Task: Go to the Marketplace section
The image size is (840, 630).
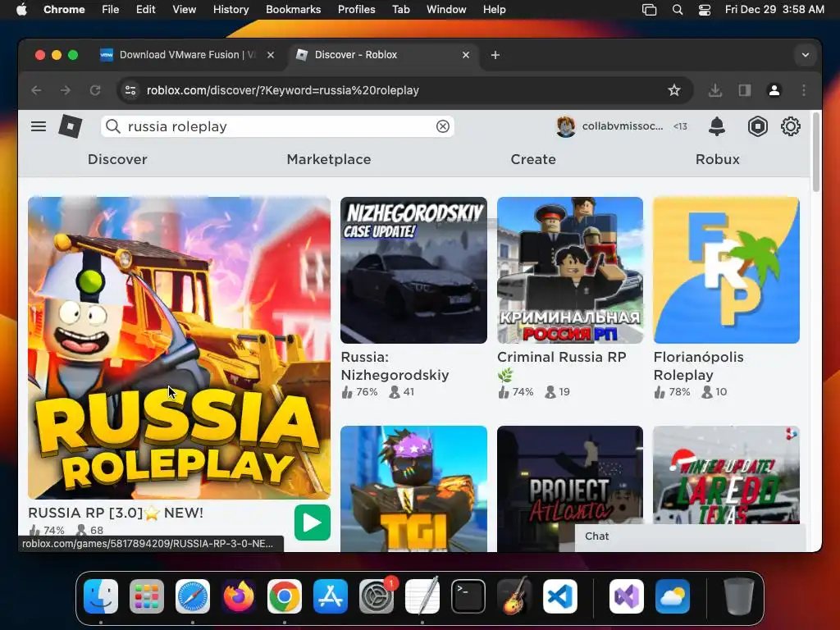Action: click(x=329, y=159)
